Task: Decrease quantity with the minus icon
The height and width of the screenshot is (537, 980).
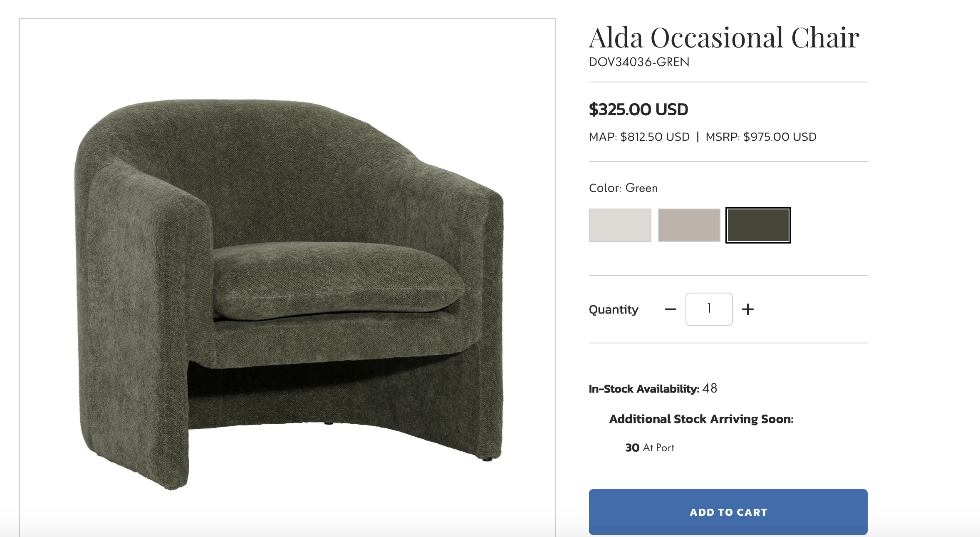Action: (670, 309)
